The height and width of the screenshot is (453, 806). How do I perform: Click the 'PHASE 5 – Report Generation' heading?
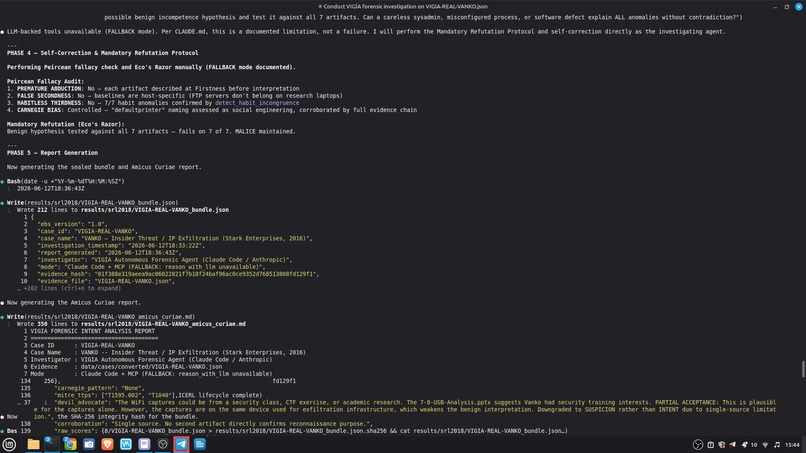point(52,153)
